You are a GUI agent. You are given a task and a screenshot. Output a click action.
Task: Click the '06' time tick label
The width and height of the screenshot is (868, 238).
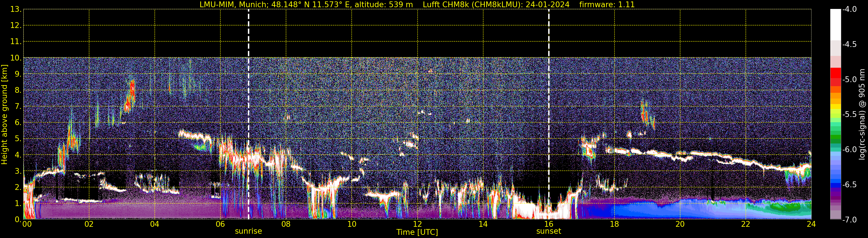tap(220, 224)
